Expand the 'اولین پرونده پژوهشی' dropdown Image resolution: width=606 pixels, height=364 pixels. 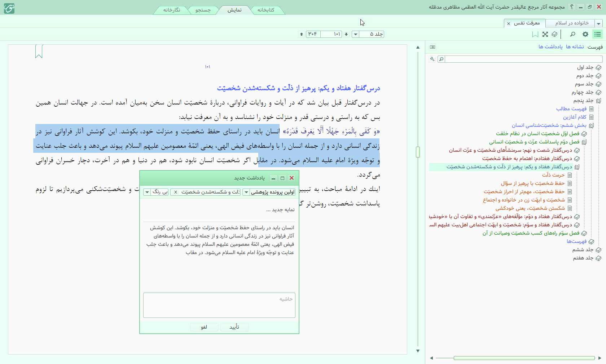pos(246,192)
